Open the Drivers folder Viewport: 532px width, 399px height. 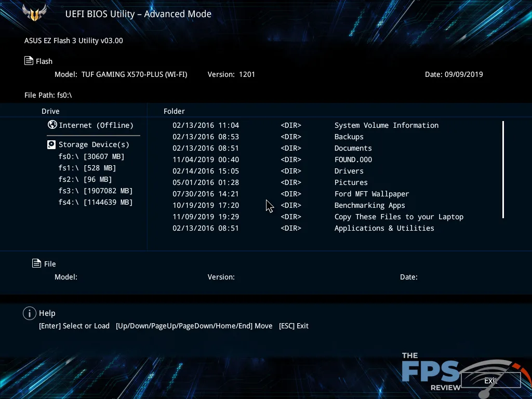(349, 171)
